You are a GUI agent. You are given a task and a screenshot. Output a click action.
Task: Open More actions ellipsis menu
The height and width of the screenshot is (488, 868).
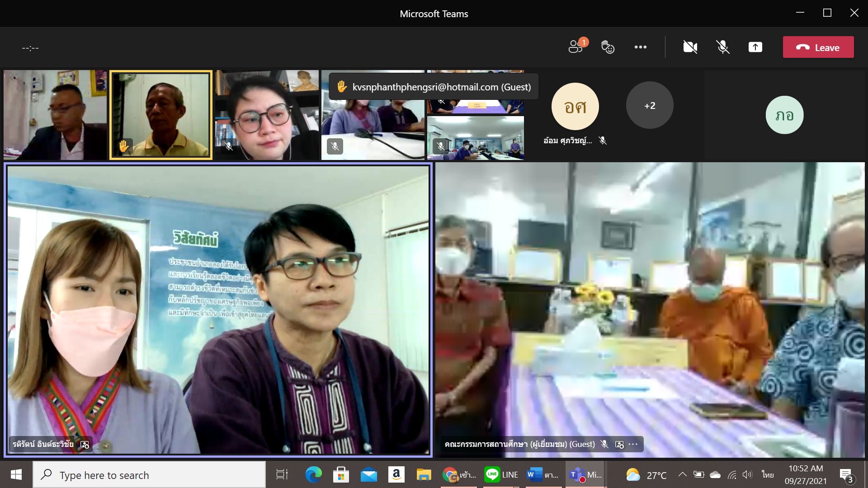tap(640, 47)
